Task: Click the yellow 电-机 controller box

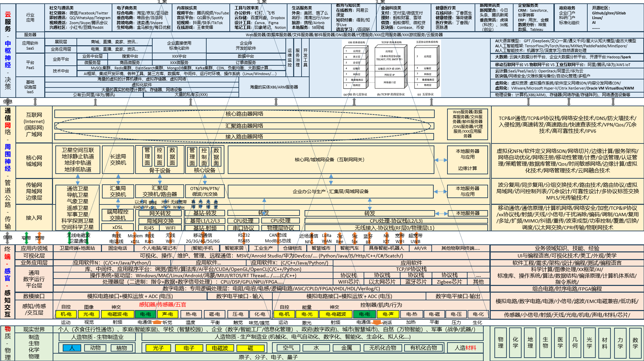Action: (284, 314)
